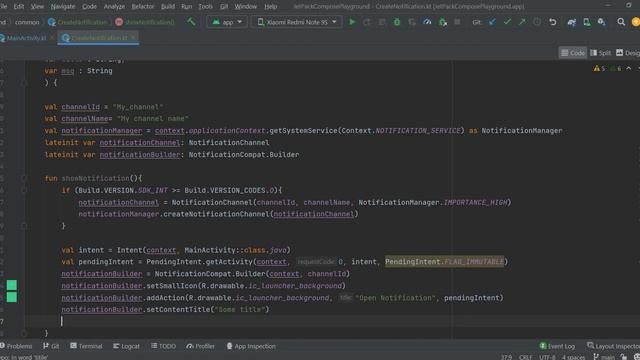Open the Profiler tool window
This screenshot has width=640, height=360.
[x=200, y=346]
